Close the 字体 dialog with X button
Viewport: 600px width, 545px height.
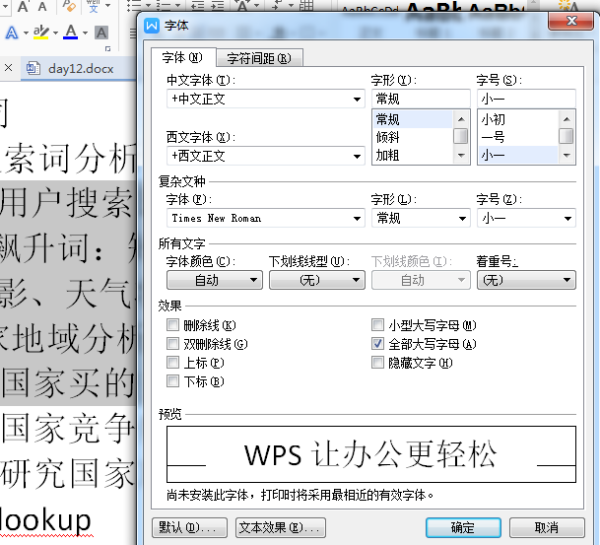pos(571,21)
